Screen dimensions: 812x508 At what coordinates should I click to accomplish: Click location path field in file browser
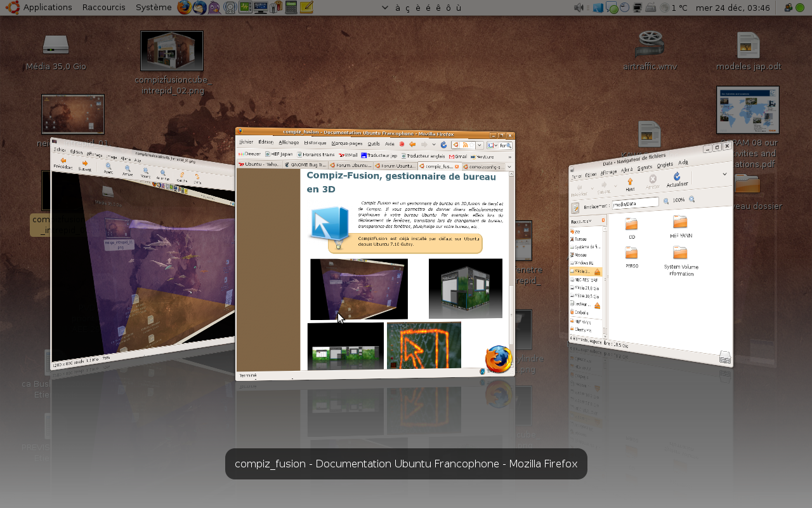pyautogui.click(x=635, y=203)
